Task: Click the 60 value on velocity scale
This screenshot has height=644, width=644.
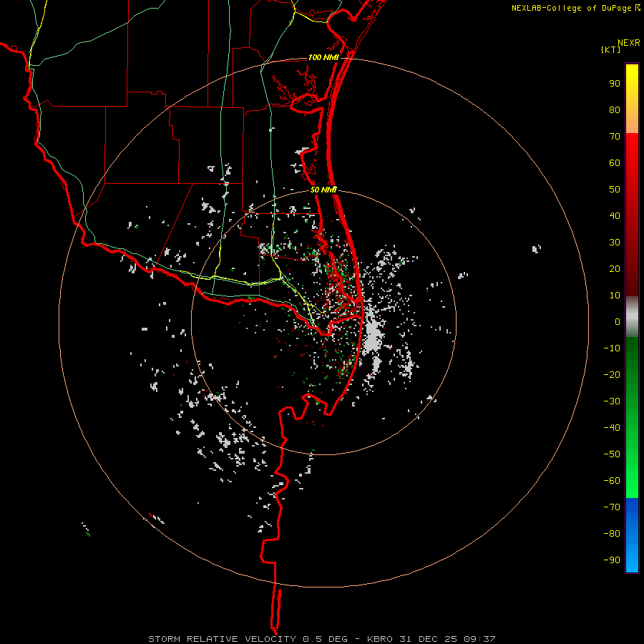Action: [615, 163]
